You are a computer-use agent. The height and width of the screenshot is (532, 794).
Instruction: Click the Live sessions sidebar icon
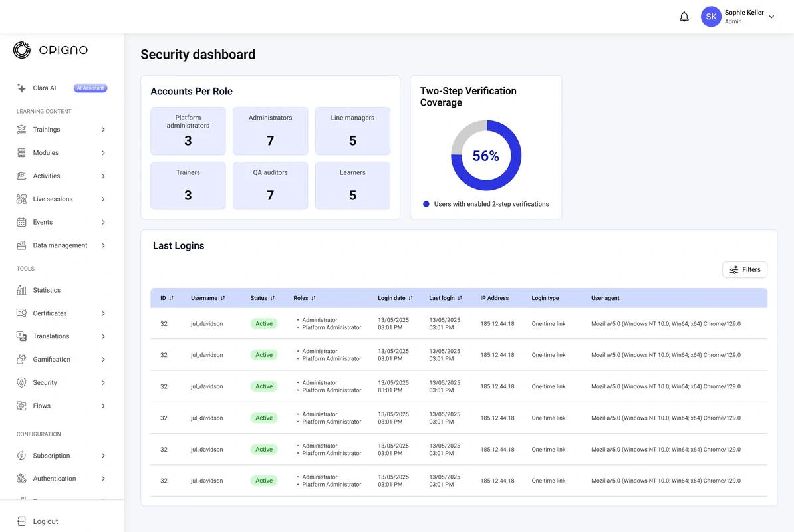(21, 199)
